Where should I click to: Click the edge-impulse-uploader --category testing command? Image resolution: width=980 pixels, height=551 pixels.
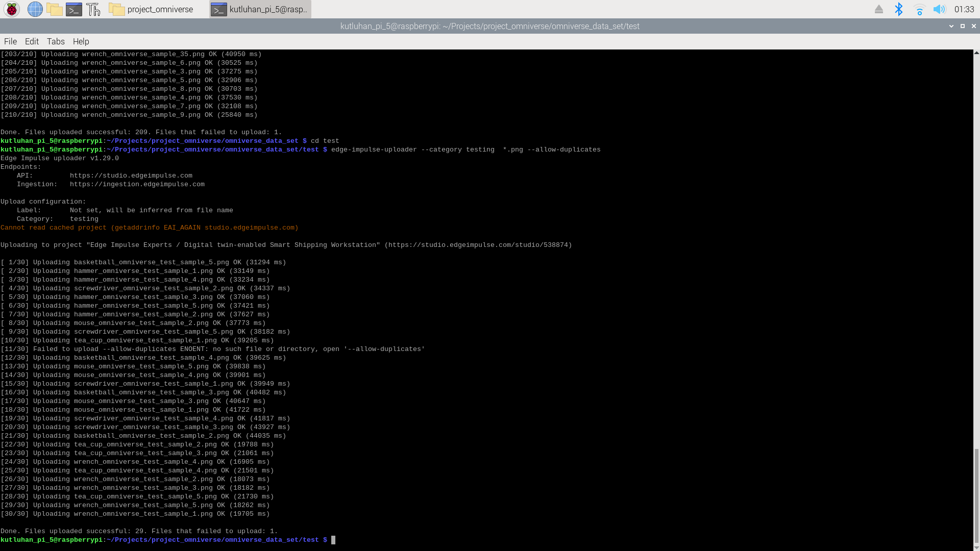pyautogui.click(x=466, y=149)
